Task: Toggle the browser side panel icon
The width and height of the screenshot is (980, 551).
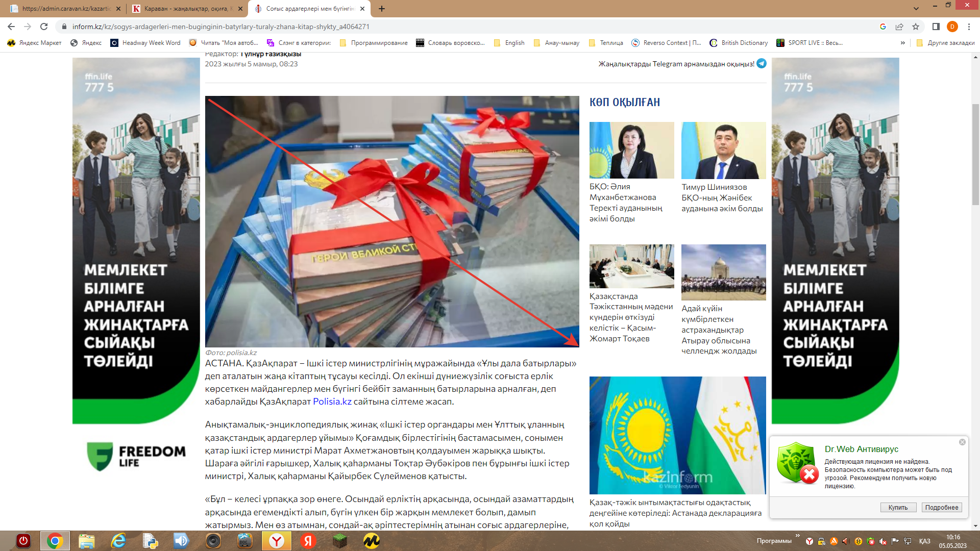Action: click(x=936, y=27)
